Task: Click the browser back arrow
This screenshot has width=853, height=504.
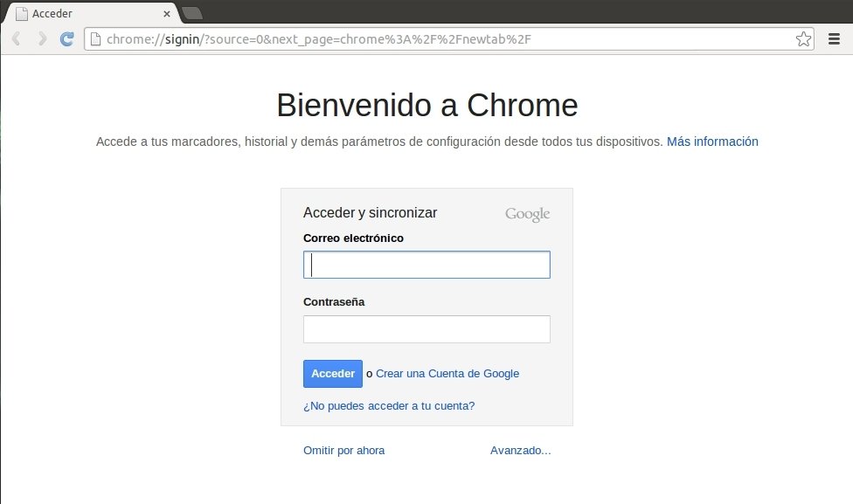Action: pyautogui.click(x=17, y=38)
